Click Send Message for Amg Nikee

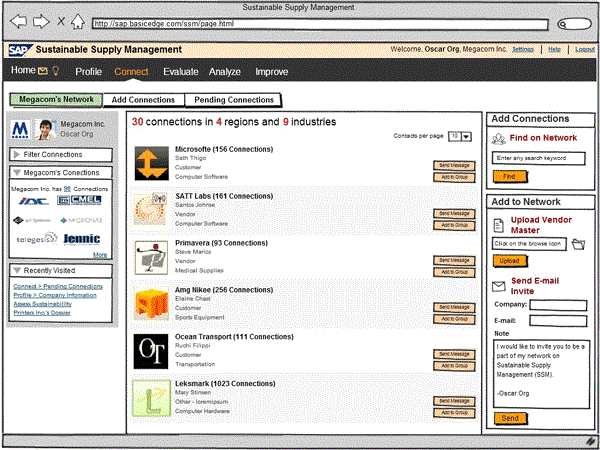coord(454,307)
